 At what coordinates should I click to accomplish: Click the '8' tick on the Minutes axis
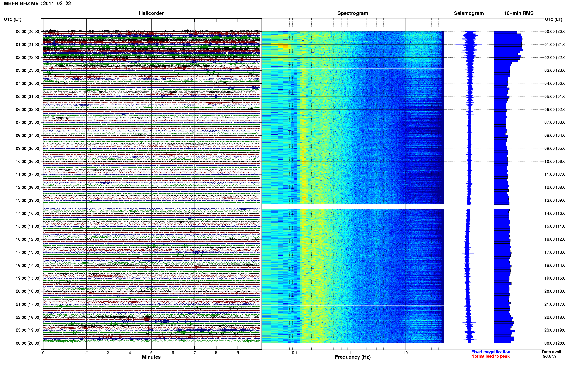(x=216, y=353)
